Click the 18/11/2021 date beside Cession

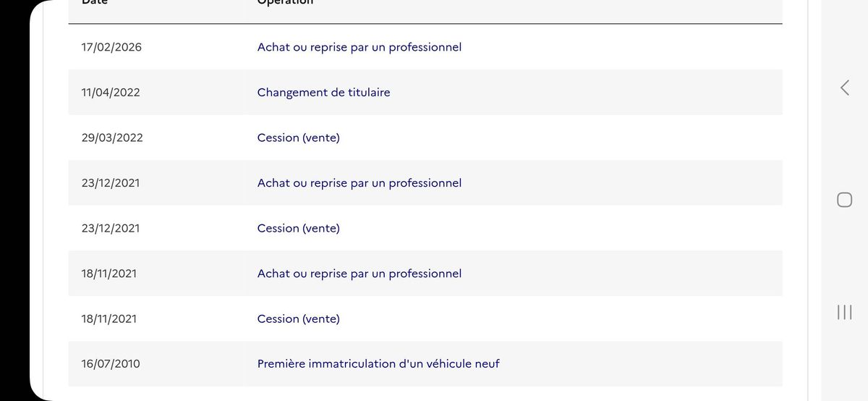click(109, 318)
